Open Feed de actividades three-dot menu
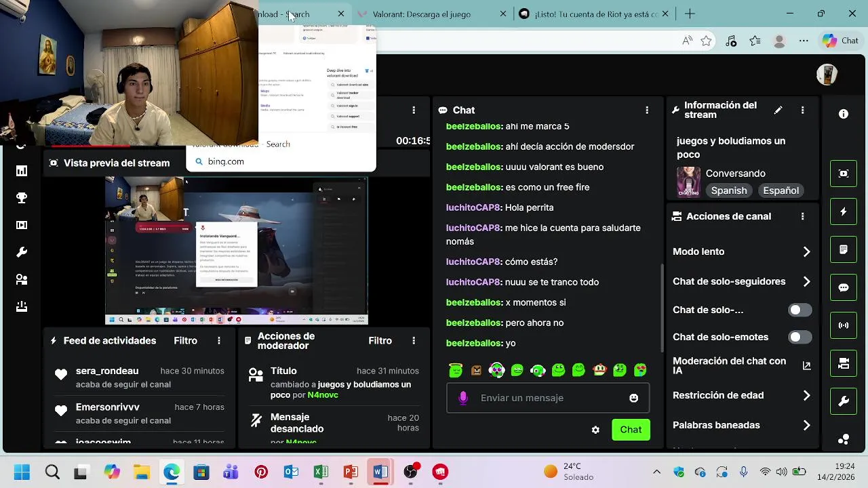 (219, 340)
